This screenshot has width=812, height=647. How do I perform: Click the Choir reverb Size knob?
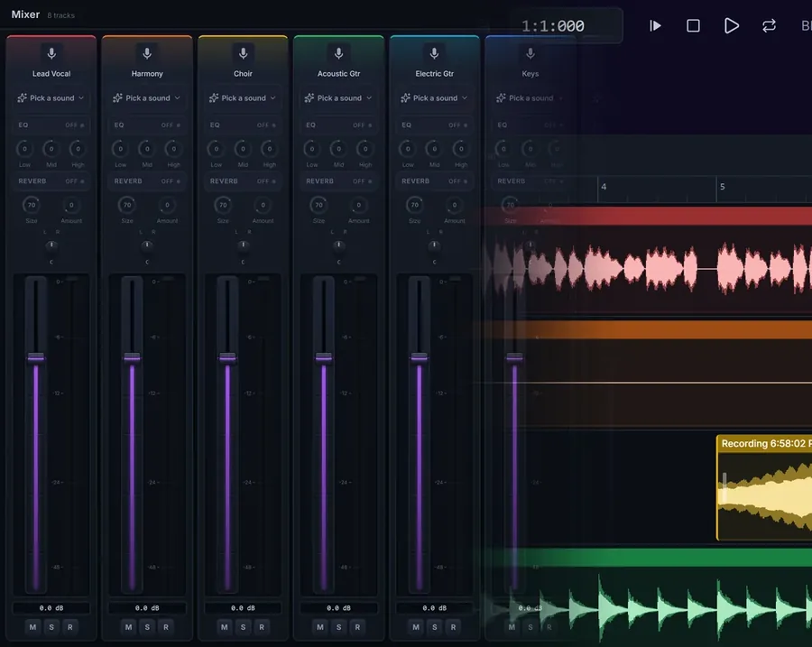pos(223,205)
